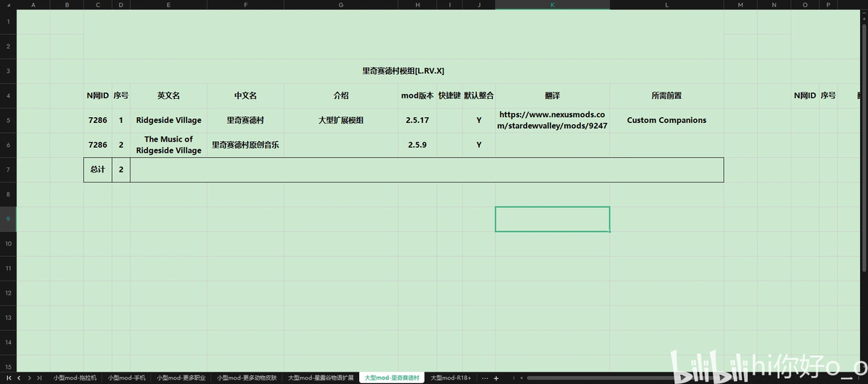Select the 中文名 header cell

(246, 95)
